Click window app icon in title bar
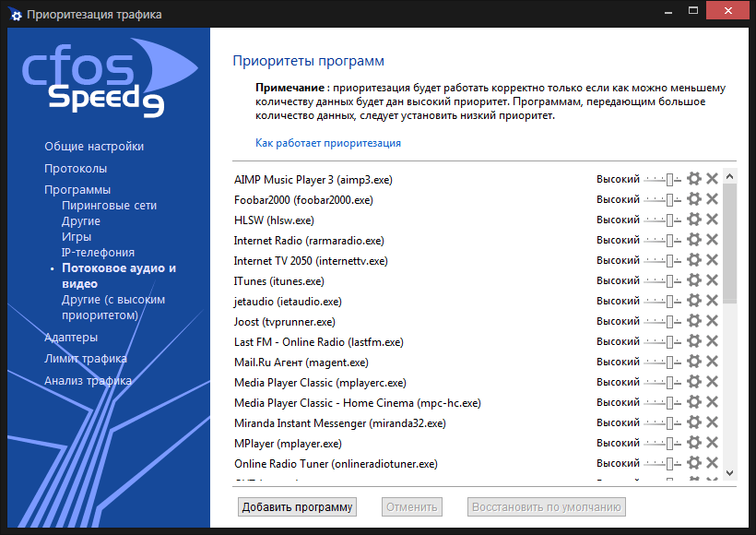The image size is (756, 535). [16, 15]
